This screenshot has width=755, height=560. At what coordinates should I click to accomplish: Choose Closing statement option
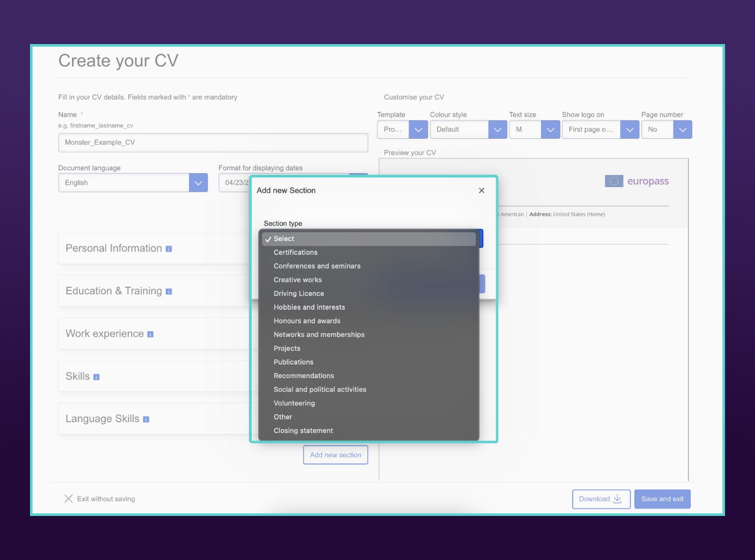(369, 431)
